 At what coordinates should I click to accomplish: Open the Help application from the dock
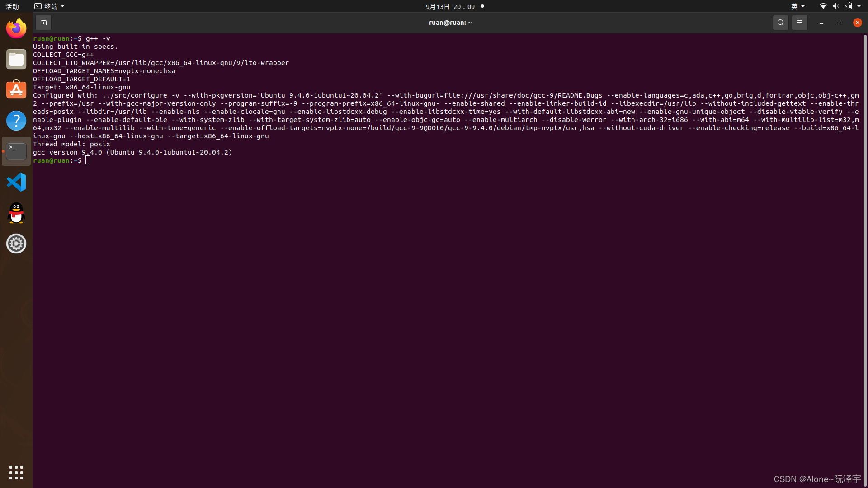point(16,120)
